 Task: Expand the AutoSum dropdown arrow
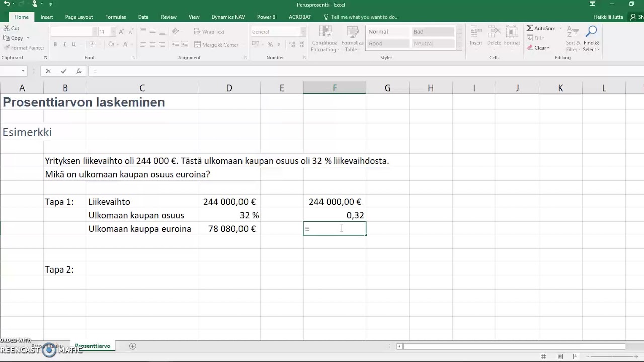[560, 29]
